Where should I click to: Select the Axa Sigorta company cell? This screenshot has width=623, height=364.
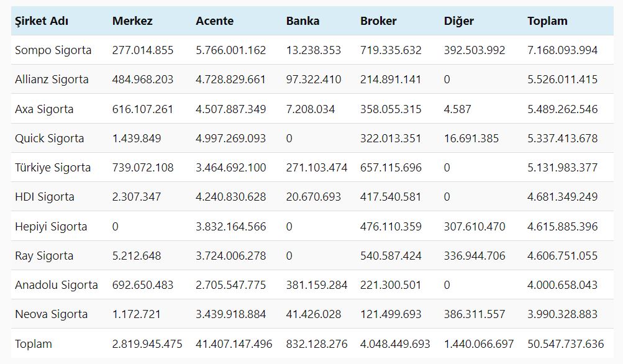(x=44, y=109)
